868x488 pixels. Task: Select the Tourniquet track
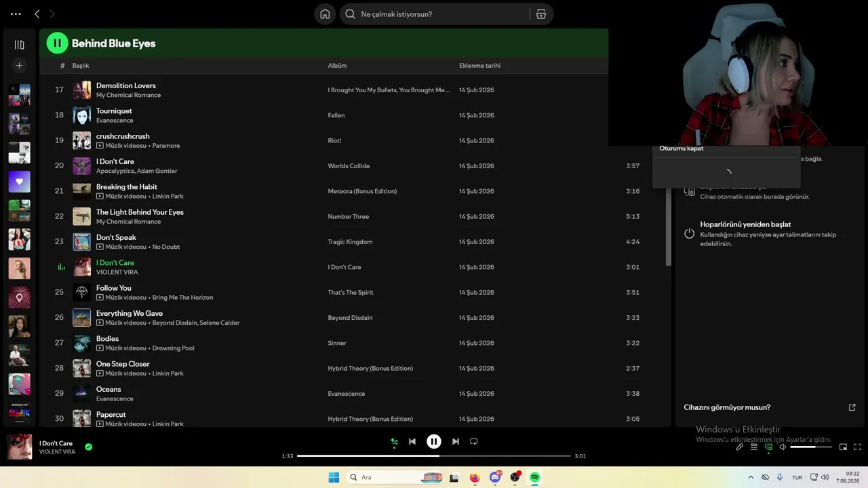coord(114,110)
